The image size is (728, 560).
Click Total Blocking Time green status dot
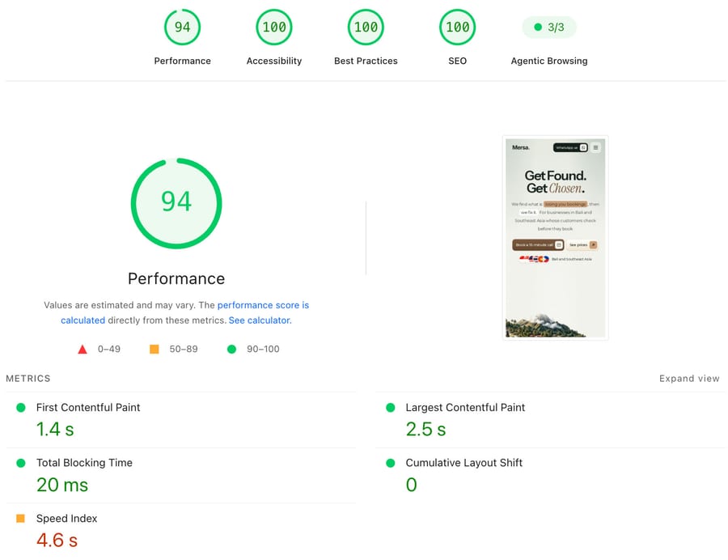pyautogui.click(x=21, y=463)
